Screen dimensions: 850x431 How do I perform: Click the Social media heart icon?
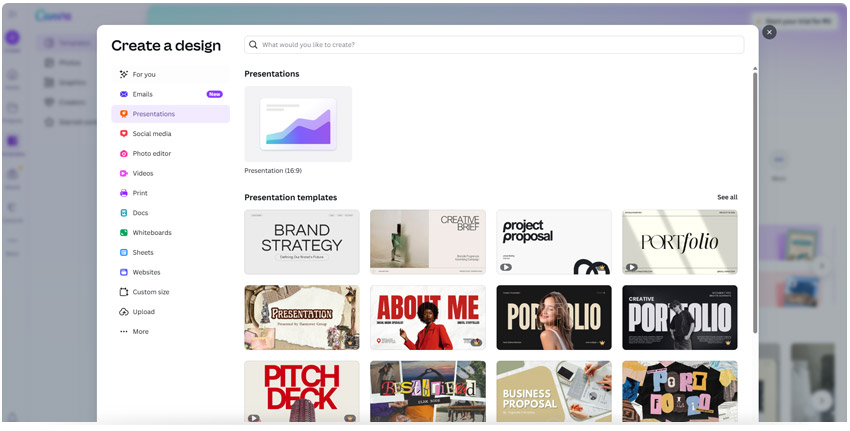[x=124, y=134]
